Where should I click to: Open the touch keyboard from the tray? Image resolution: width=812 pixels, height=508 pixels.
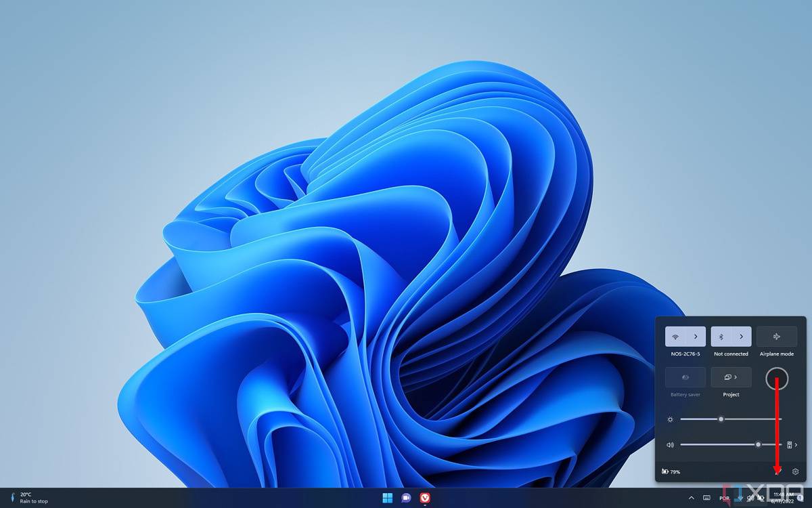706,498
